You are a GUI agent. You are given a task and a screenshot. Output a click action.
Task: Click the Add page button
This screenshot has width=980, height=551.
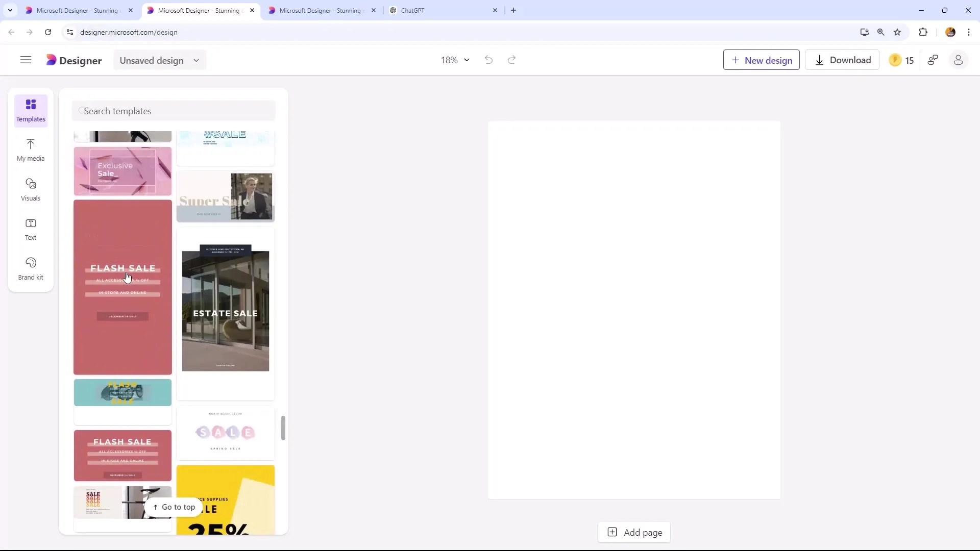635,532
